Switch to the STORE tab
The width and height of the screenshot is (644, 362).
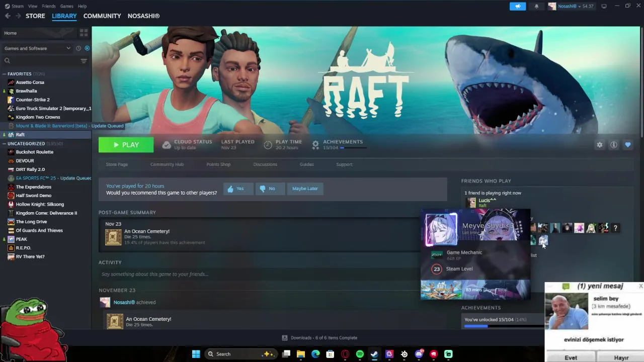pyautogui.click(x=35, y=16)
